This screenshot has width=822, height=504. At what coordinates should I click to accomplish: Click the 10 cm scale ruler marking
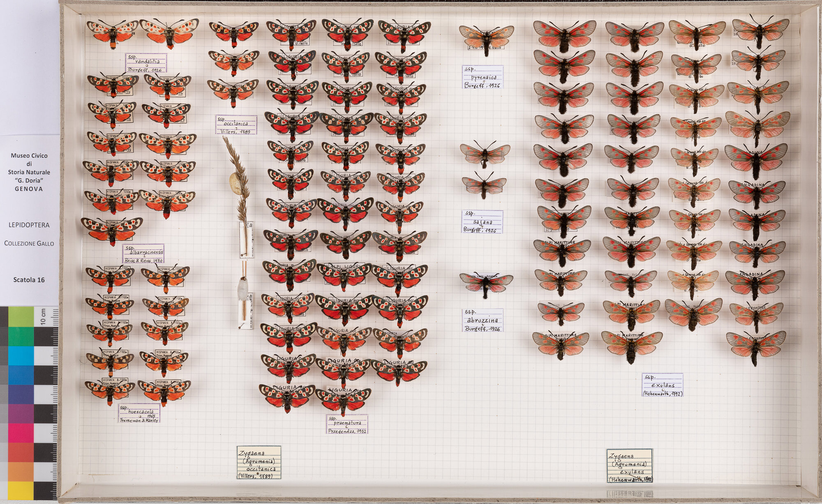click(x=43, y=316)
